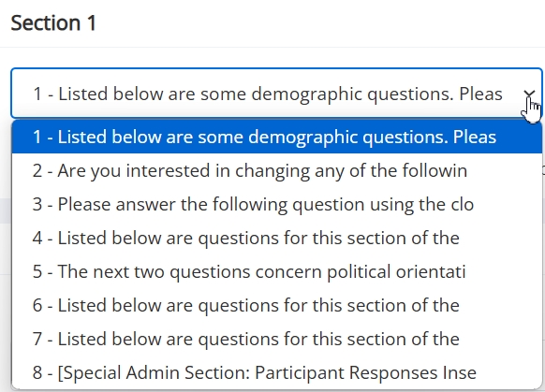The height and width of the screenshot is (392, 545).
Task: Pick option 4 'Listed below are questions'
Action: [x=276, y=238]
